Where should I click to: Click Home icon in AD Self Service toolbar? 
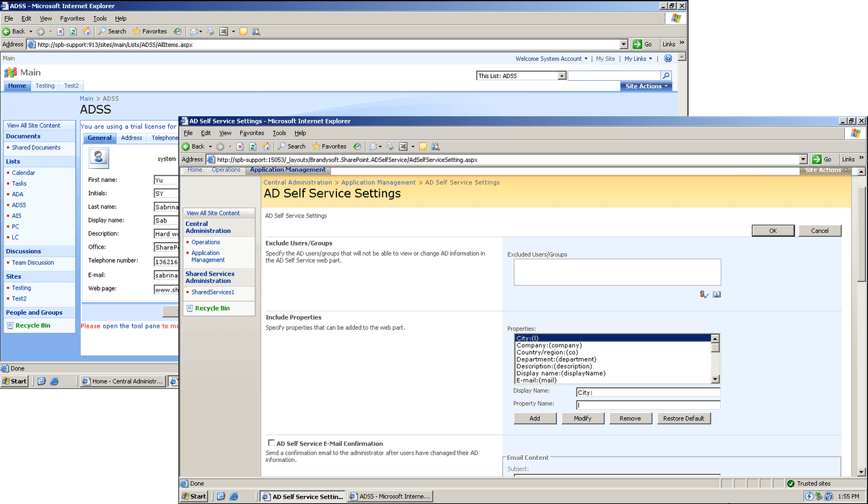266,146
